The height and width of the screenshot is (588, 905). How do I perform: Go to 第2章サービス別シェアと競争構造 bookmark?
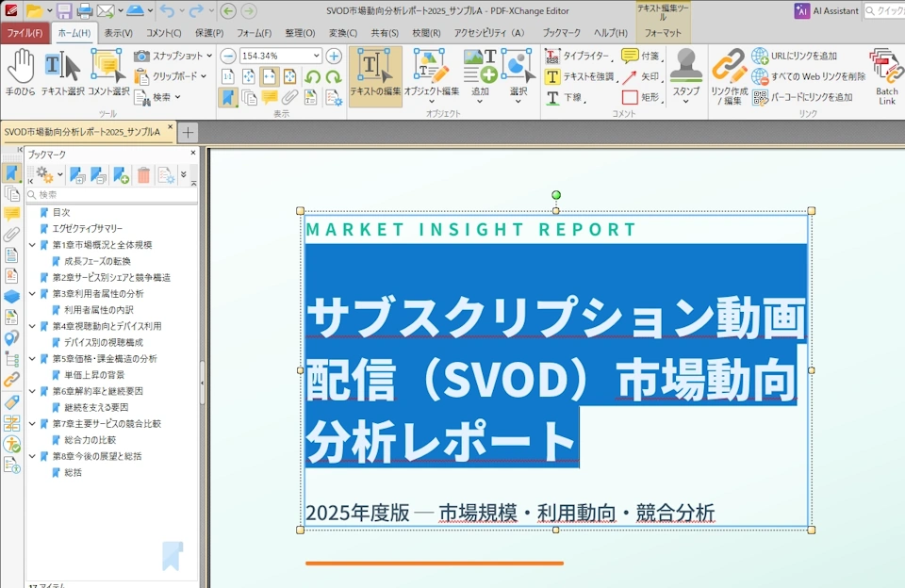click(111, 278)
